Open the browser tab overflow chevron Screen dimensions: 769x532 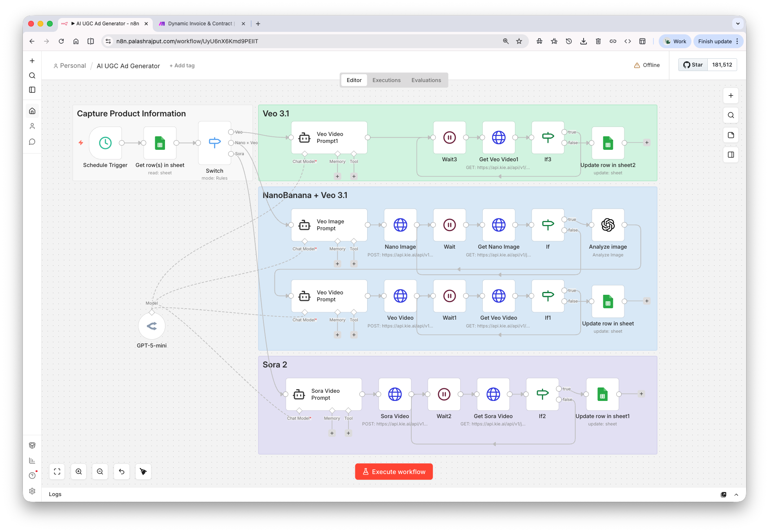click(738, 23)
